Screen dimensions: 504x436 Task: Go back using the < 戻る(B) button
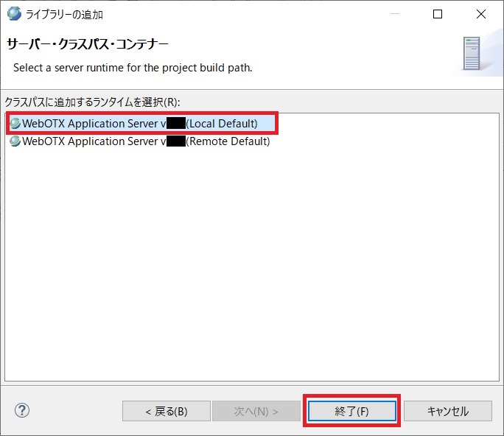click(166, 411)
